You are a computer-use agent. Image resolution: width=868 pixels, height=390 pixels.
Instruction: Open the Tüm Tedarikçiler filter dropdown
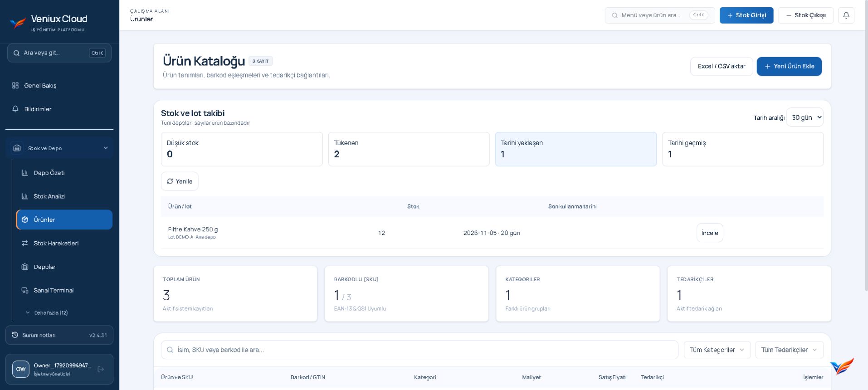pos(789,350)
